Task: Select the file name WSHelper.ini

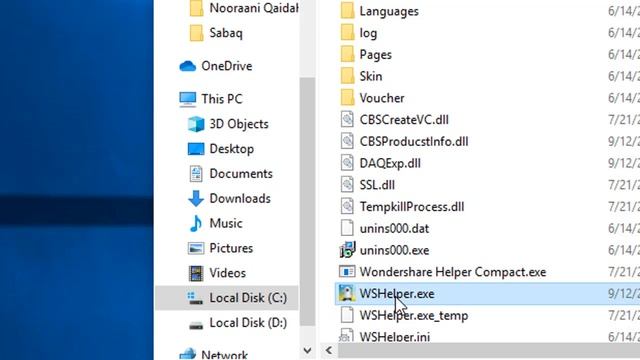Action: coord(395,337)
